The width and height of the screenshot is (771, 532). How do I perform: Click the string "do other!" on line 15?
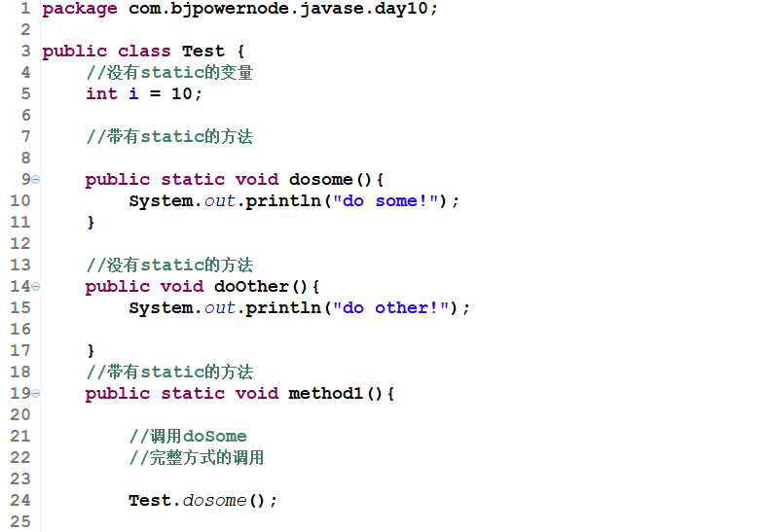(x=391, y=308)
